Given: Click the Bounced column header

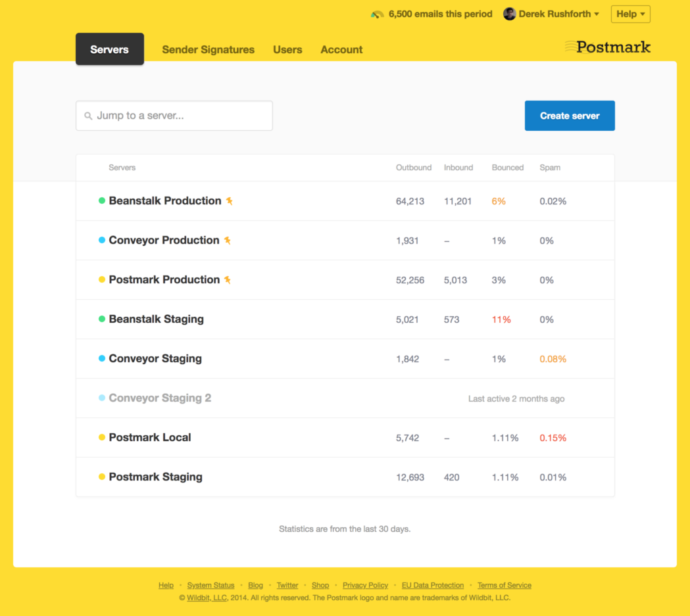Looking at the screenshot, I should click(x=507, y=168).
